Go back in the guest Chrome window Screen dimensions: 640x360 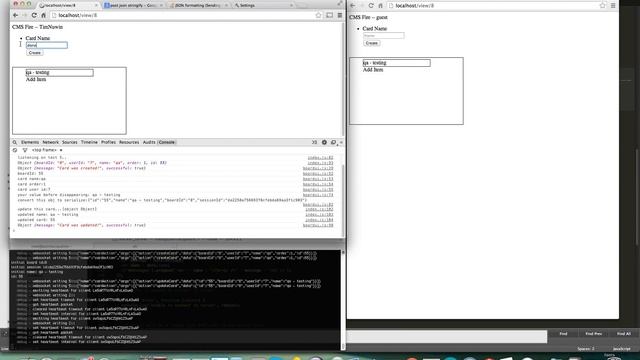[353, 6]
